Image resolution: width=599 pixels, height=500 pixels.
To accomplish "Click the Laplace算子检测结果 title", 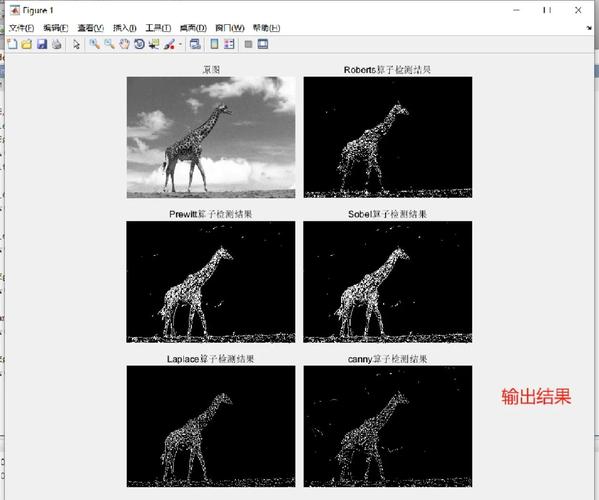I will click(210, 359).
